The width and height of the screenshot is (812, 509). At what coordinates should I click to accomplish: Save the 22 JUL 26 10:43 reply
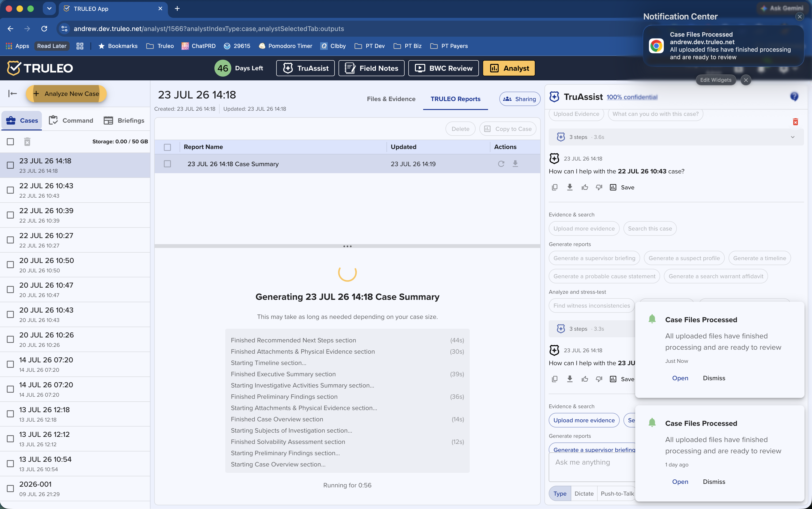point(622,188)
